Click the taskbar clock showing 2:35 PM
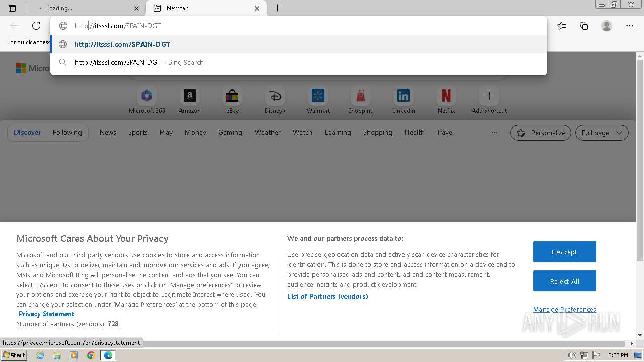The height and width of the screenshot is (362, 644). (x=618, y=355)
